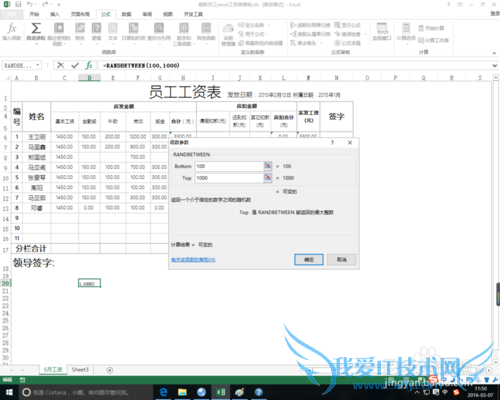This screenshot has height=400, width=500.
Task: Click Calculate Now (开始计算)
Action: pos(431,28)
